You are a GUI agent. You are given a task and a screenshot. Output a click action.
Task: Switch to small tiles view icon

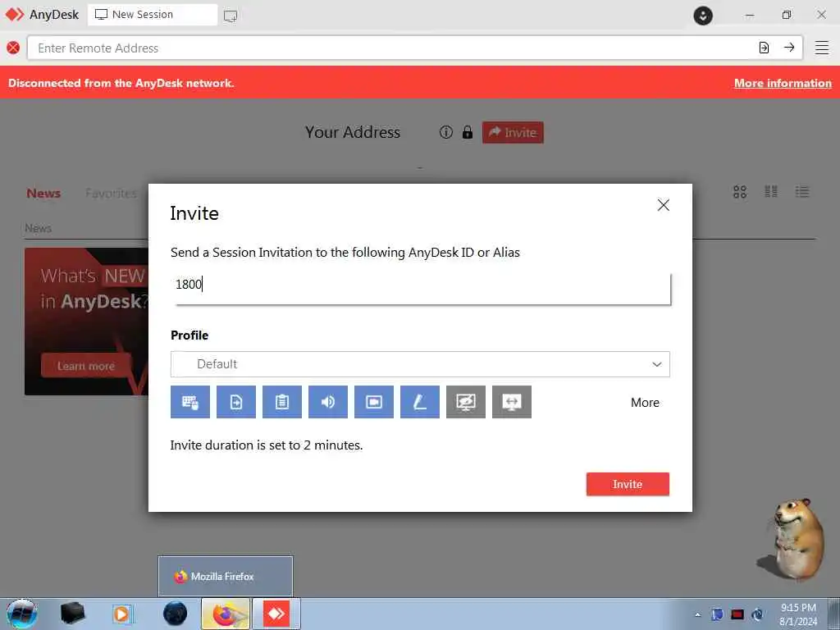click(x=771, y=192)
